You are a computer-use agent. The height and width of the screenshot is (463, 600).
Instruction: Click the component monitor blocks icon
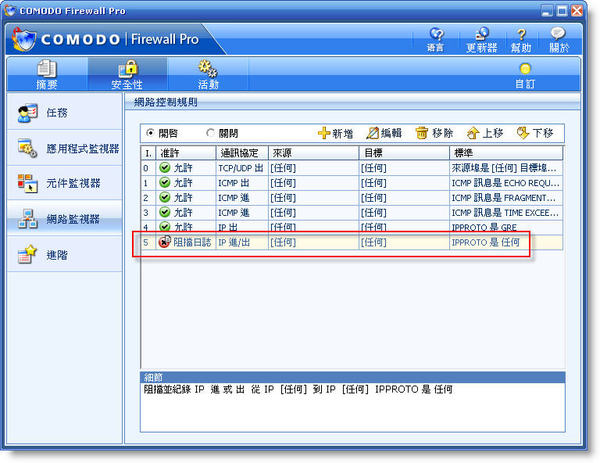(x=27, y=183)
